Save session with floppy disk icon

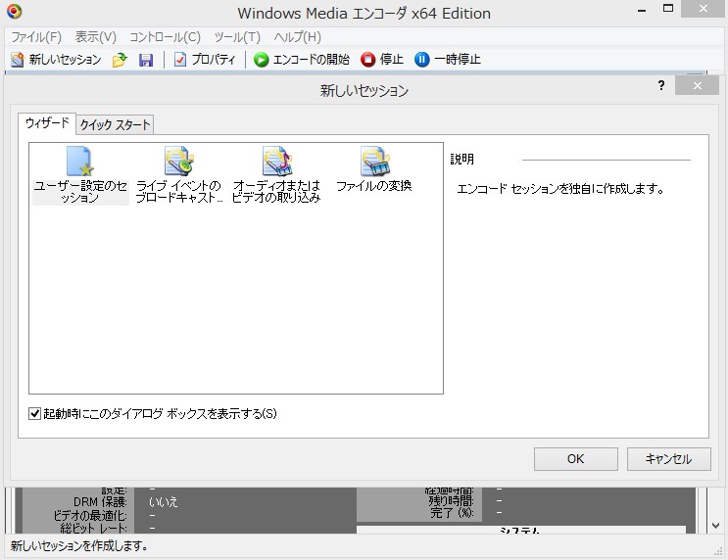(x=146, y=60)
